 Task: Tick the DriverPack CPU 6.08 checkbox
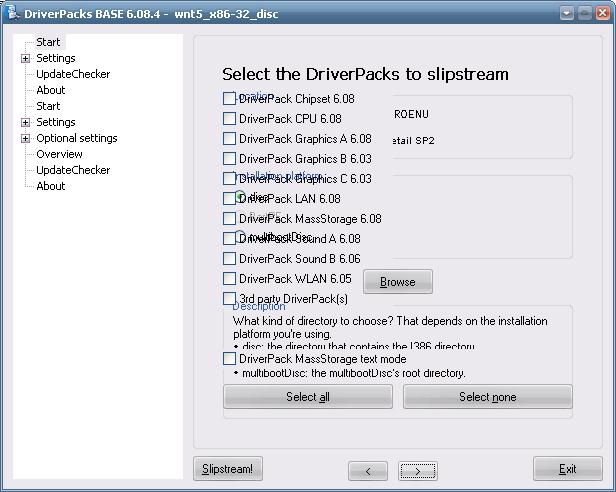(230, 119)
